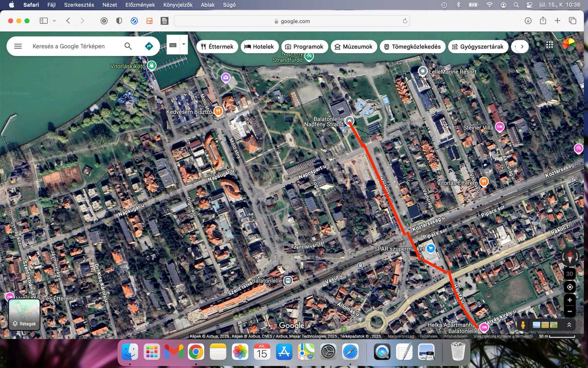Open the Feltételek link
Image resolution: width=588 pixels, height=368 pixels.
click(429, 336)
